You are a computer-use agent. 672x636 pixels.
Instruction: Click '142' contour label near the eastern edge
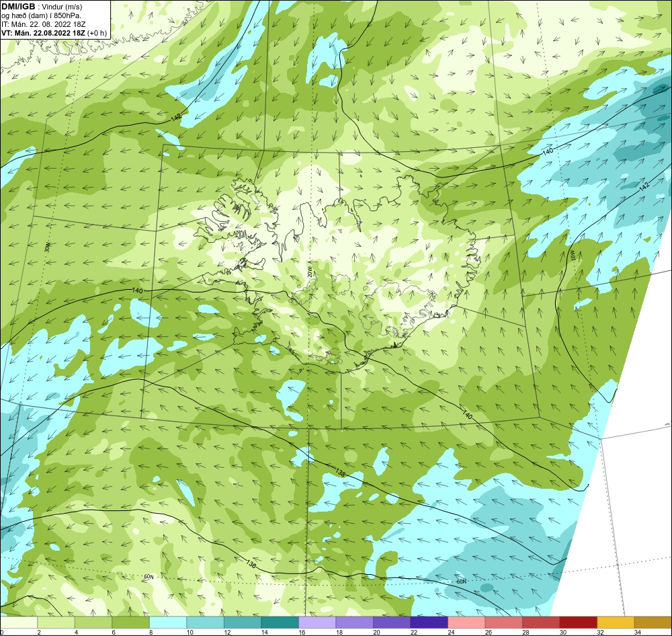click(644, 186)
